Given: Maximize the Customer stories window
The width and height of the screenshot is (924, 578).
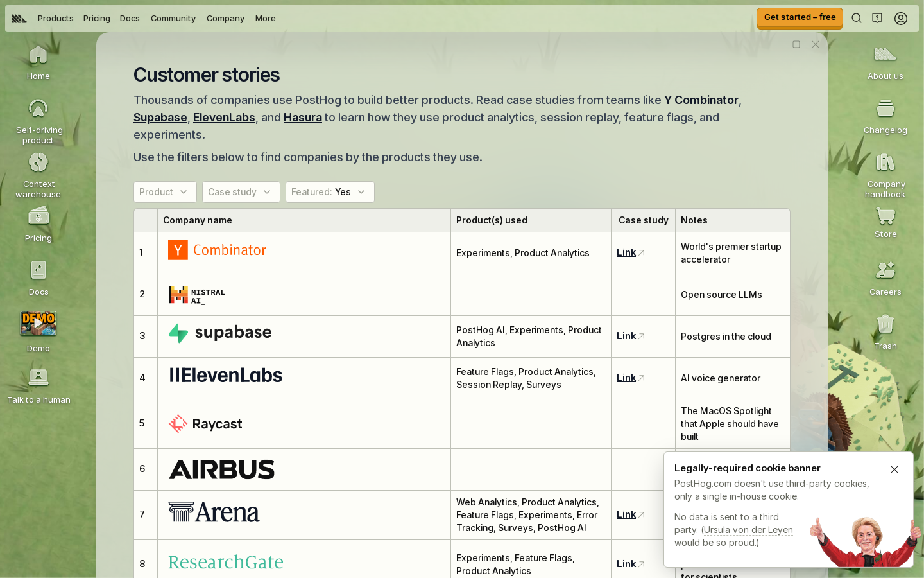Looking at the screenshot, I should [796, 44].
